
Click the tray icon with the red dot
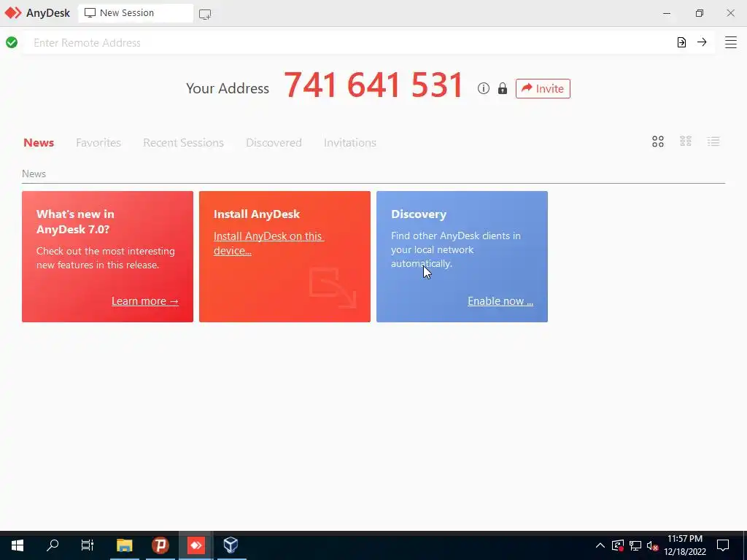(x=617, y=545)
